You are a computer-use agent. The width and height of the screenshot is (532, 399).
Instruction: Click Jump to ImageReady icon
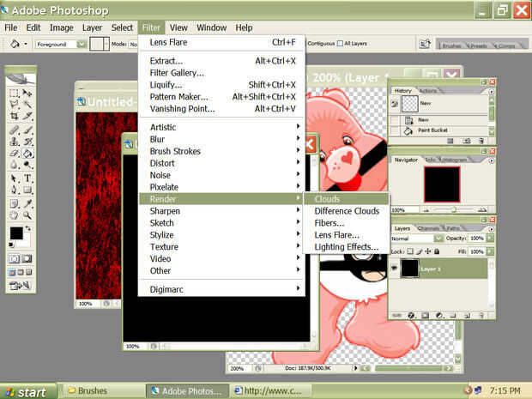21,286
